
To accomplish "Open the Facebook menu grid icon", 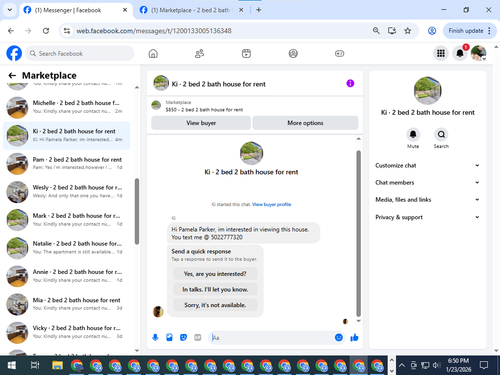I will pos(441,53).
